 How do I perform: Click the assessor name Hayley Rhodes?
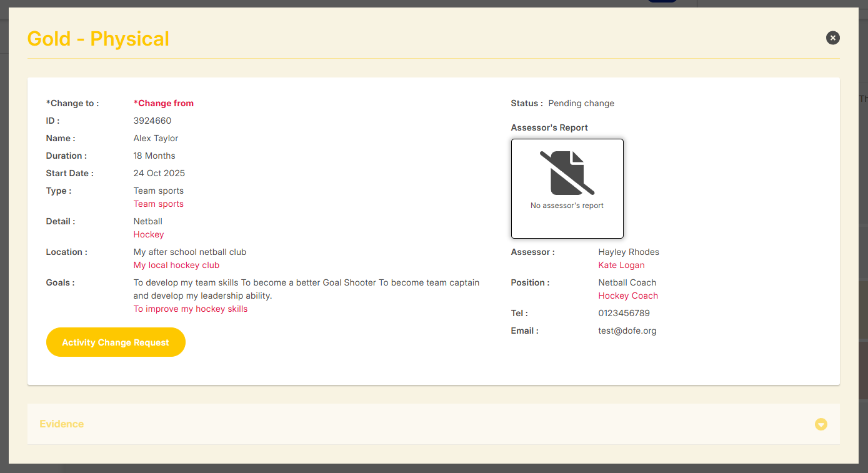(628, 252)
